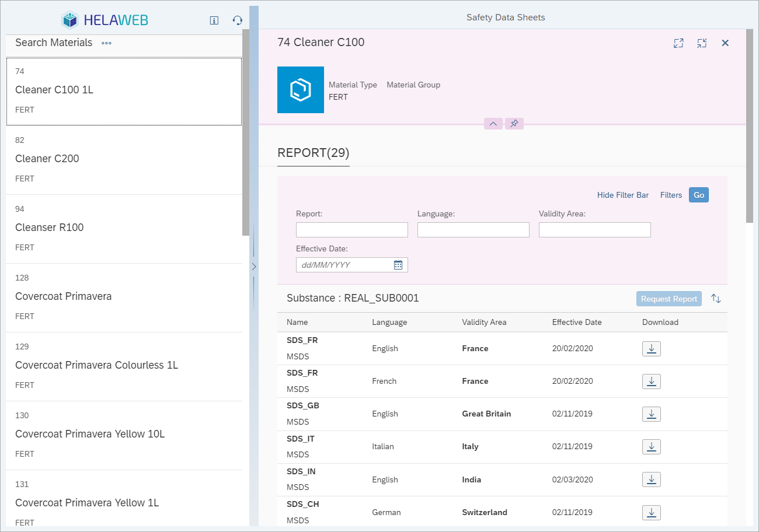
Task: Open the Effective Date calendar picker
Action: click(x=398, y=265)
